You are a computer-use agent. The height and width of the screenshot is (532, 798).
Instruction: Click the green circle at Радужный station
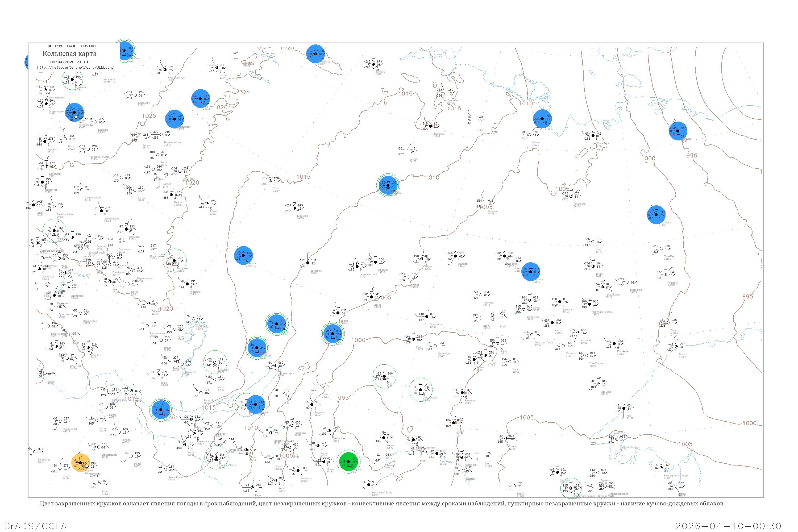[72, 79]
